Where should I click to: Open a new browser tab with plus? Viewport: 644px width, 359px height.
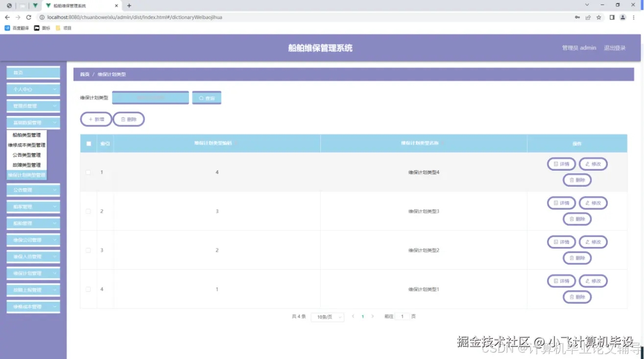click(x=129, y=5)
